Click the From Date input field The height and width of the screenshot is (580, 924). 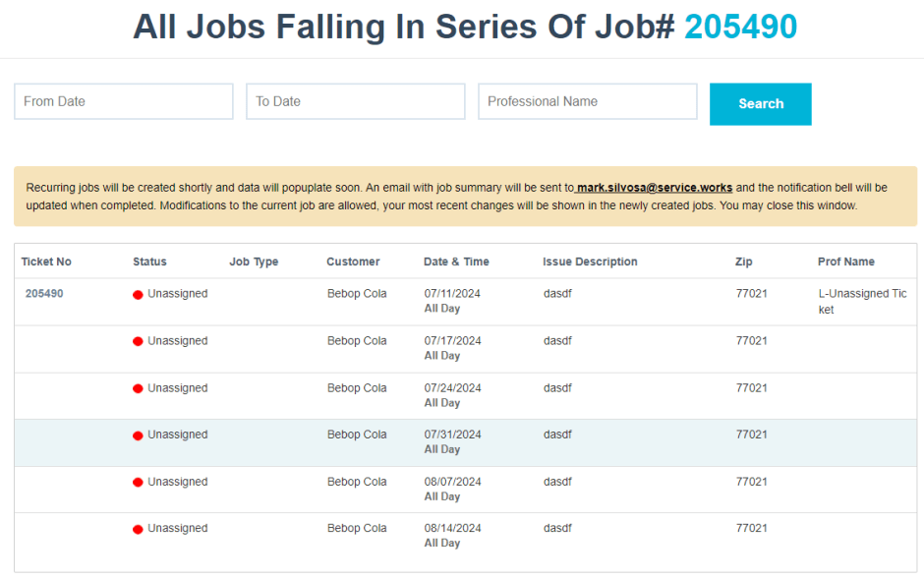tap(123, 101)
